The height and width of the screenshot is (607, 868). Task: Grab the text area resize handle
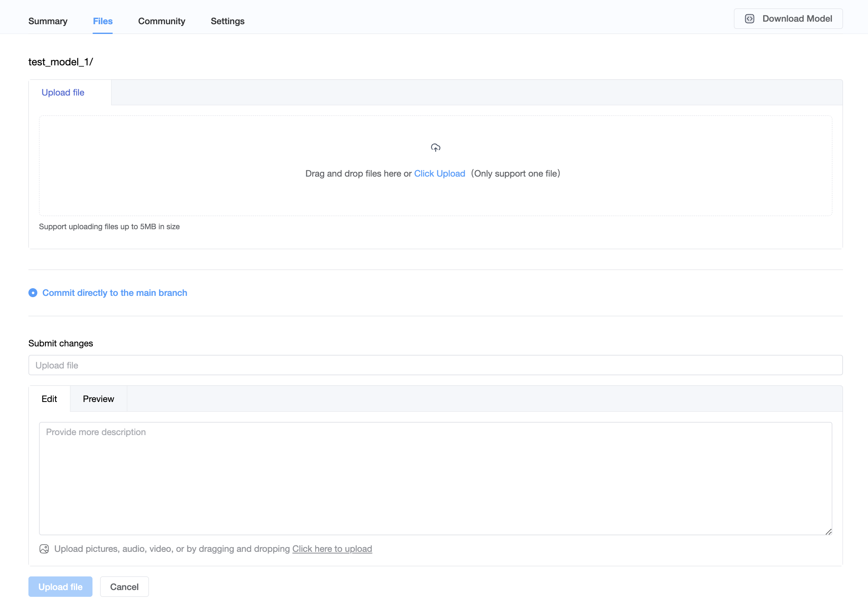(828, 531)
